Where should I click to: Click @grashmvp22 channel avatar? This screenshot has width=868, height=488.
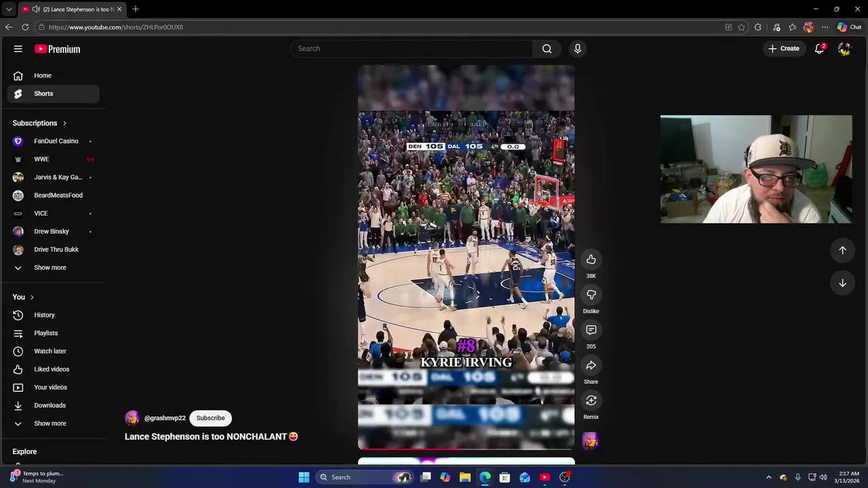click(132, 418)
